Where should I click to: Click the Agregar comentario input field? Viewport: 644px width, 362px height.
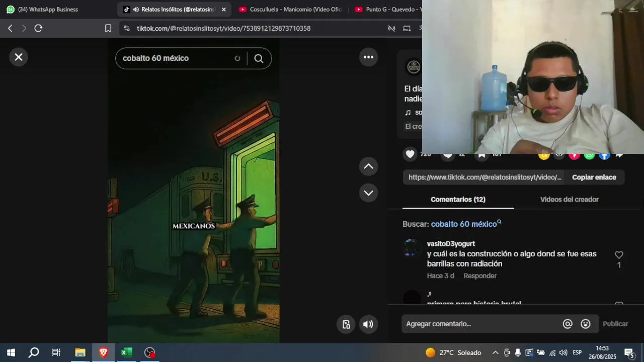click(x=481, y=324)
